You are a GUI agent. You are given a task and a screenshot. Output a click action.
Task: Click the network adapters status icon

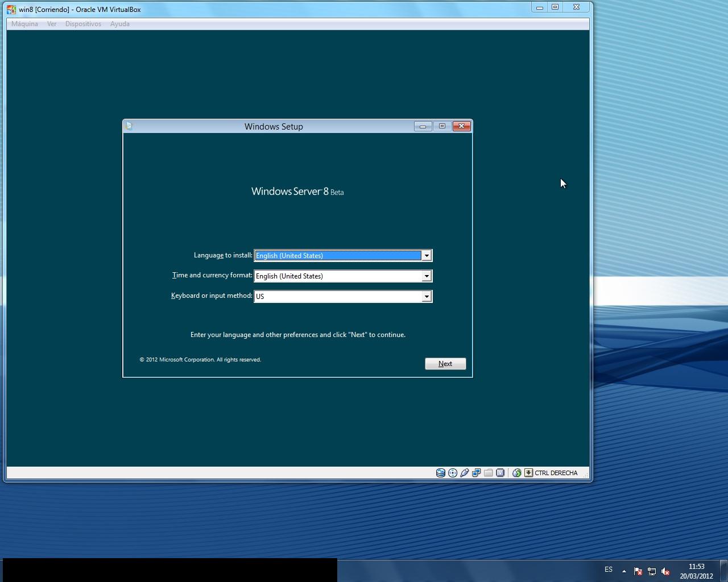477,473
